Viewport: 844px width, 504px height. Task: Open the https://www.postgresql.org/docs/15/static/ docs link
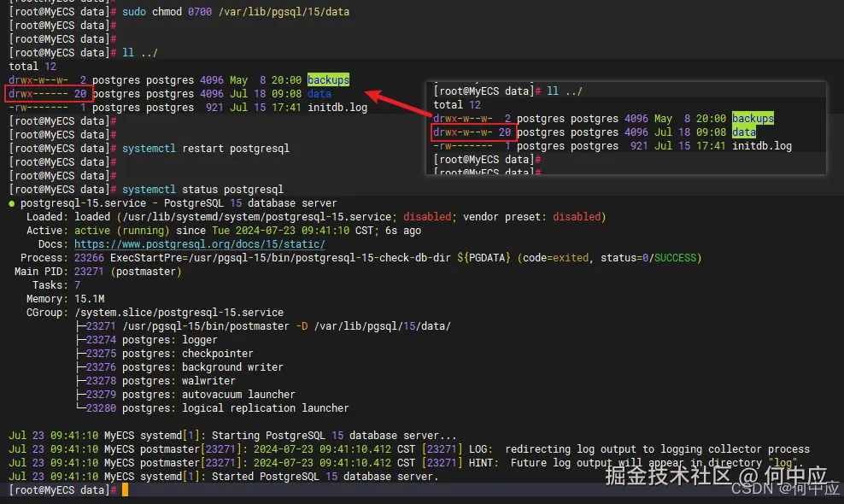point(200,244)
